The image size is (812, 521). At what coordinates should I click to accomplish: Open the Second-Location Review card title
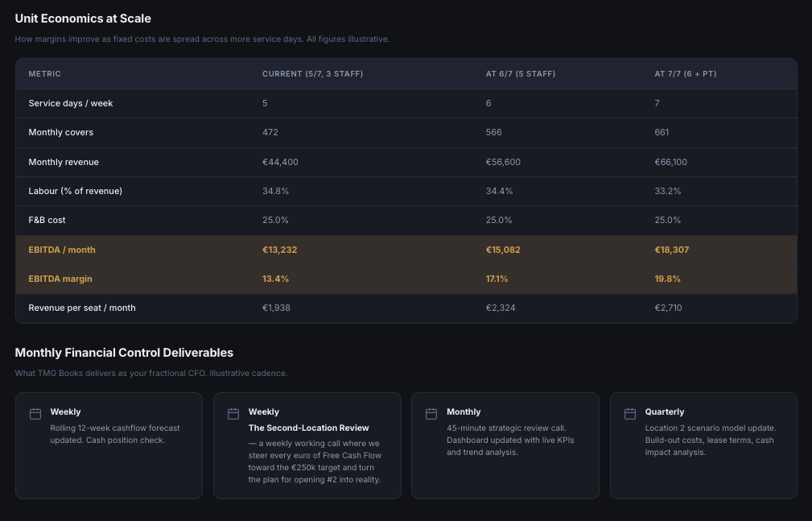click(x=309, y=428)
